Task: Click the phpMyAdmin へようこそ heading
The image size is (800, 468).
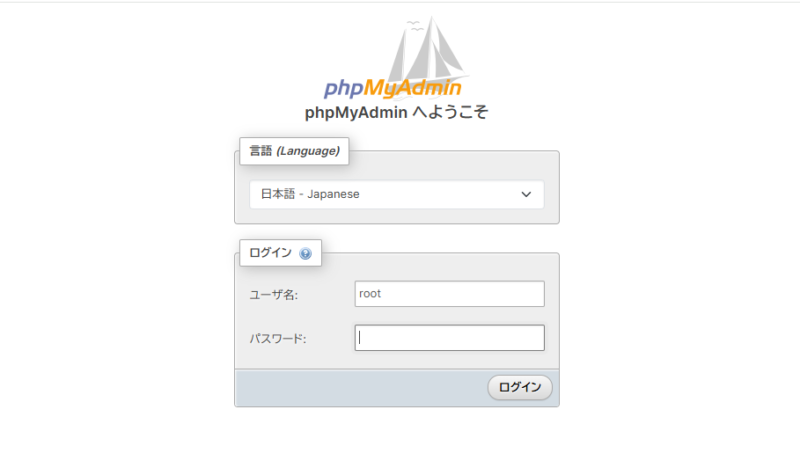Action: pos(396,112)
